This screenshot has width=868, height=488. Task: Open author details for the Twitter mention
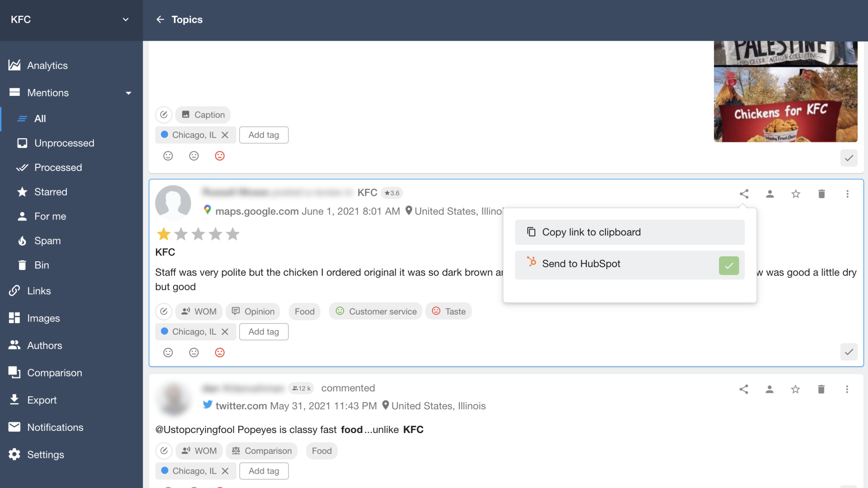[770, 389]
